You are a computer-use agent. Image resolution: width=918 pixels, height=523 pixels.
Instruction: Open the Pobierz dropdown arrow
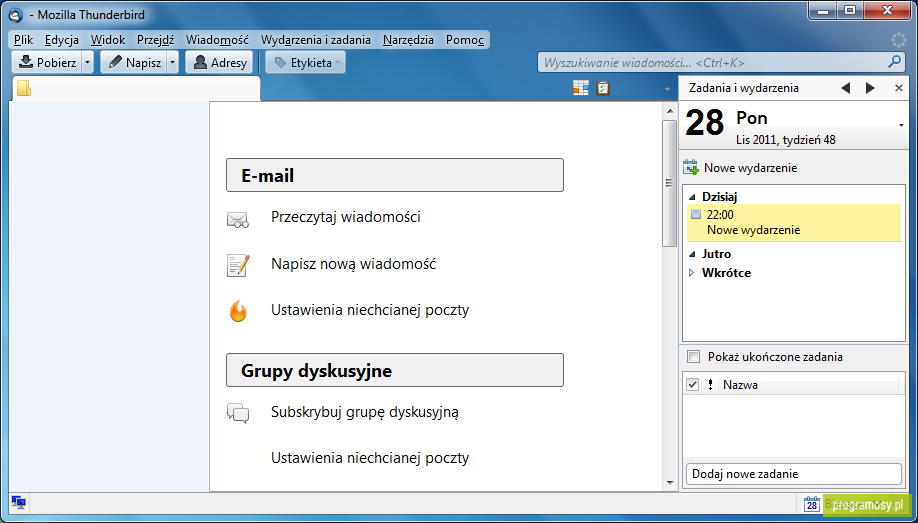87,62
